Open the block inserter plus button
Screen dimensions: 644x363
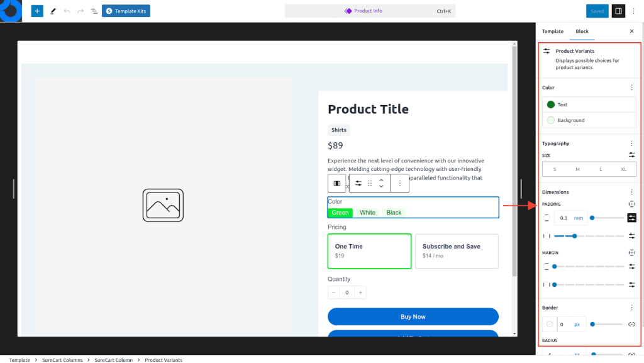(37, 11)
